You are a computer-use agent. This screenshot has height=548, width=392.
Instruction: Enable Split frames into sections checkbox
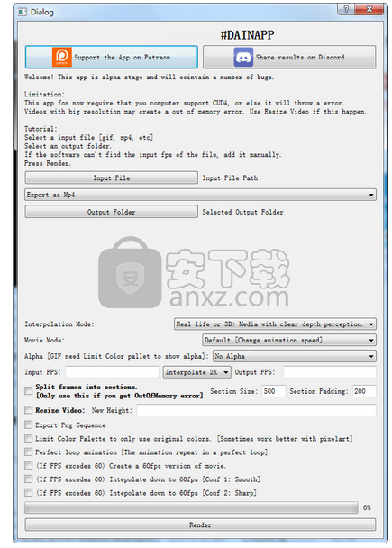[x=29, y=391]
